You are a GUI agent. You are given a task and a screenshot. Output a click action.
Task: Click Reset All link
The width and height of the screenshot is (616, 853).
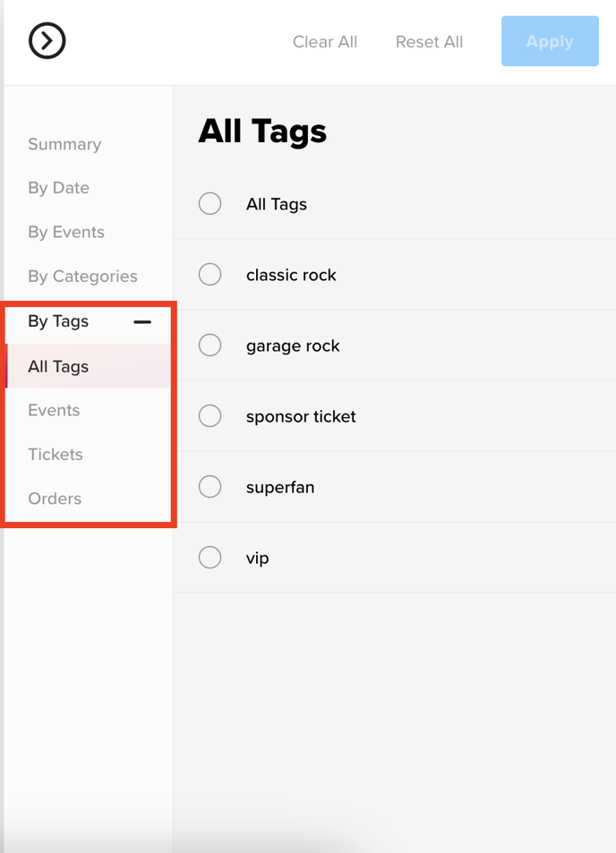[429, 42]
